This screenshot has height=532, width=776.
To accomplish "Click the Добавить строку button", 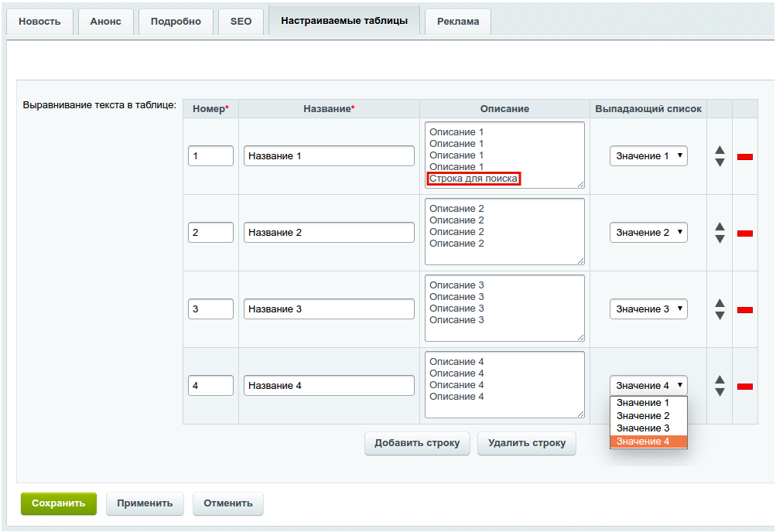I will click(x=417, y=443).
